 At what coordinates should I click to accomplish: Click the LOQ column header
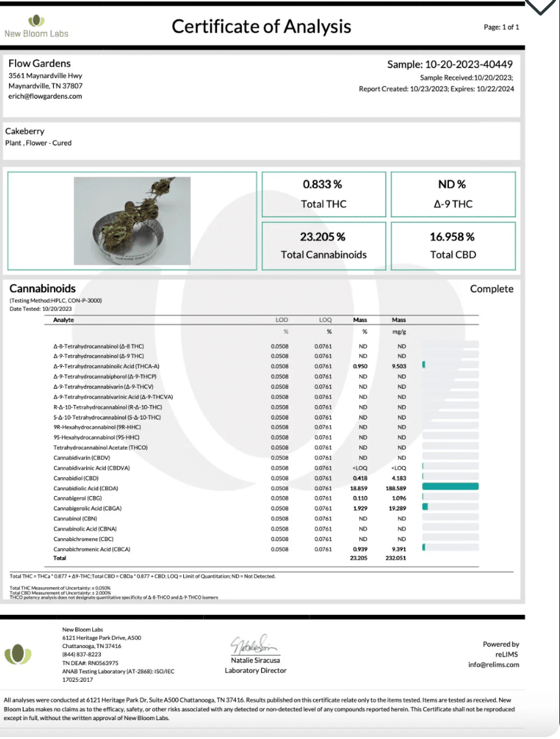click(325, 320)
